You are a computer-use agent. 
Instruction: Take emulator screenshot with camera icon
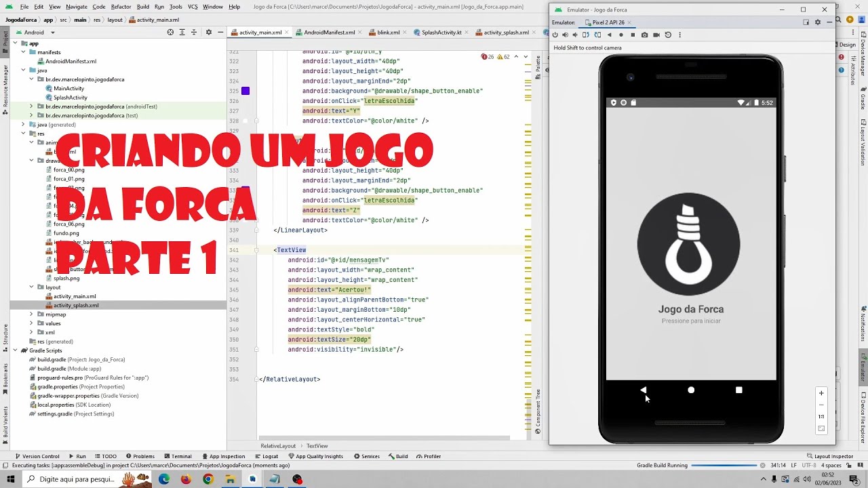644,35
